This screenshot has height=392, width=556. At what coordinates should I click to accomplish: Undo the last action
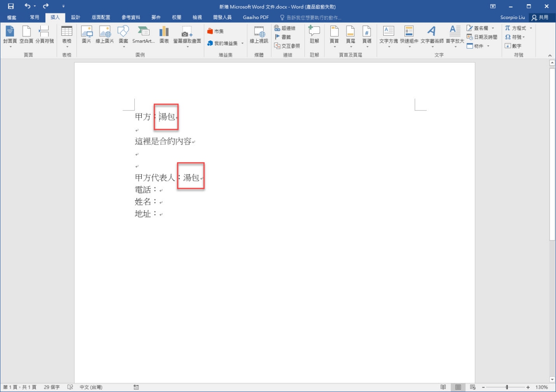pos(27,6)
